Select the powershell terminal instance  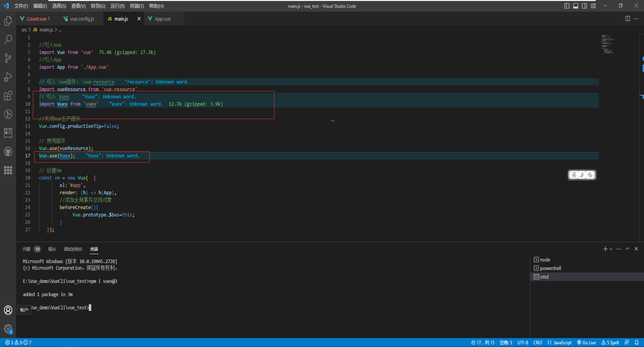point(587,268)
